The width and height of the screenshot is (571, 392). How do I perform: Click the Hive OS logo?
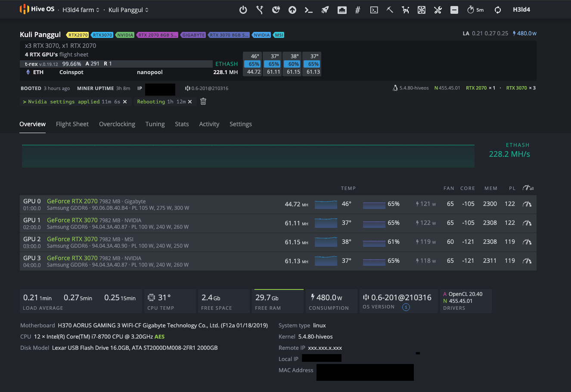tap(37, 9)
